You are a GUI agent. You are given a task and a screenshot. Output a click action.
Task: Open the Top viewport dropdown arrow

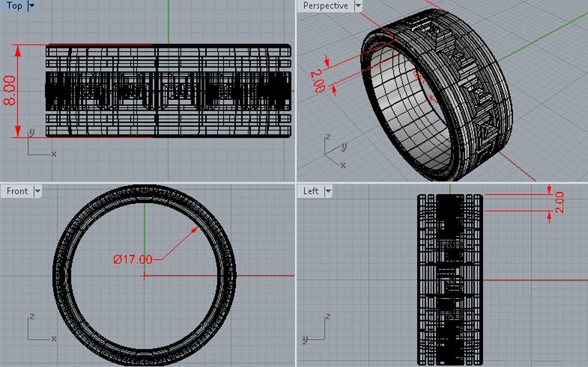tap(31, 6)
